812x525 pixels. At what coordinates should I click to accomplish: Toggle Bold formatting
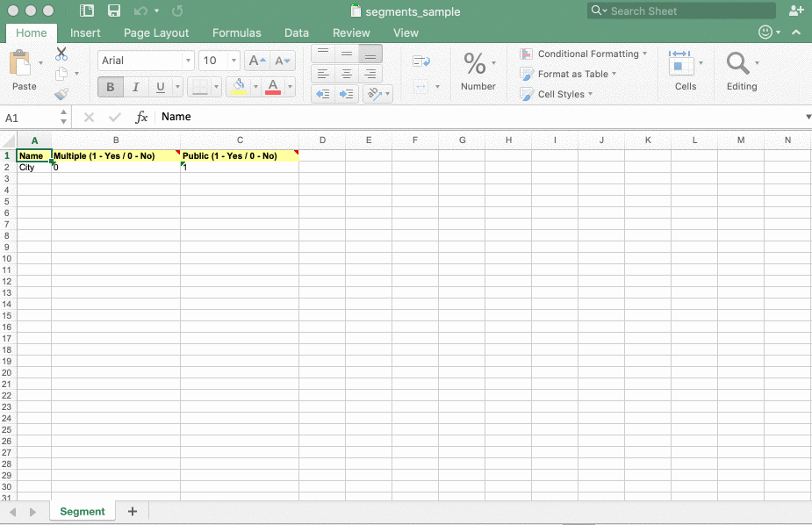(x=111, y=87)
